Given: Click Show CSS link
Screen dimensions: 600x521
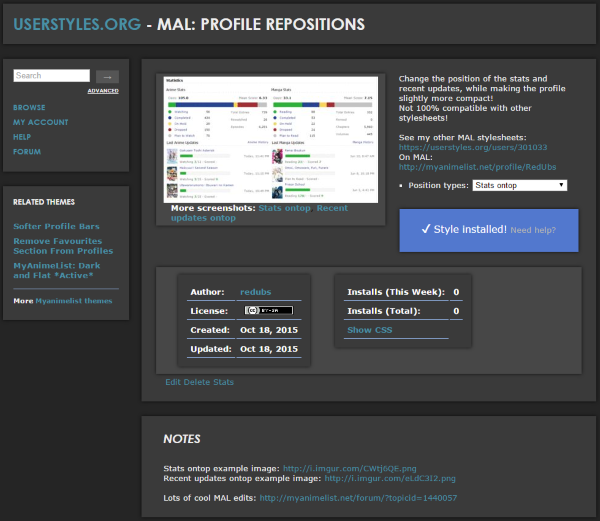Looking at the screenshot, I should pos(370,330).
